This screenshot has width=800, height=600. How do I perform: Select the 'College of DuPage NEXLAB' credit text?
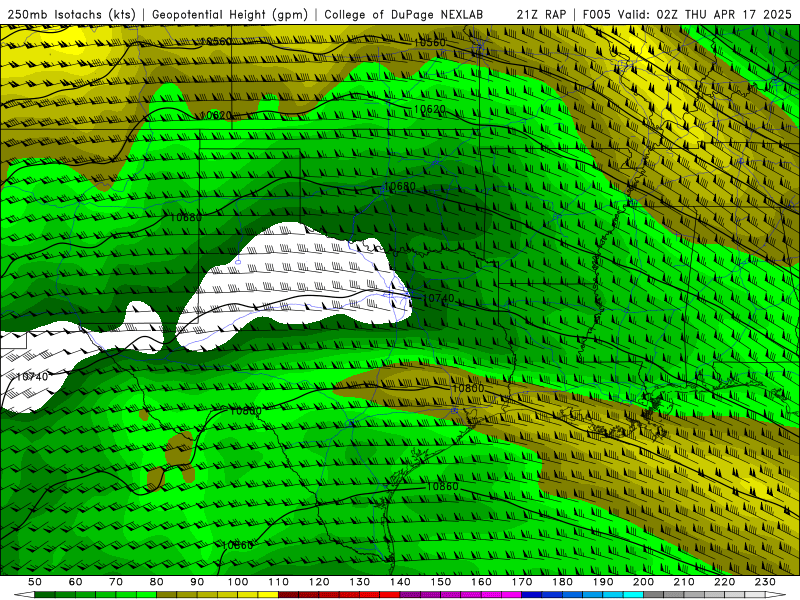404,14
